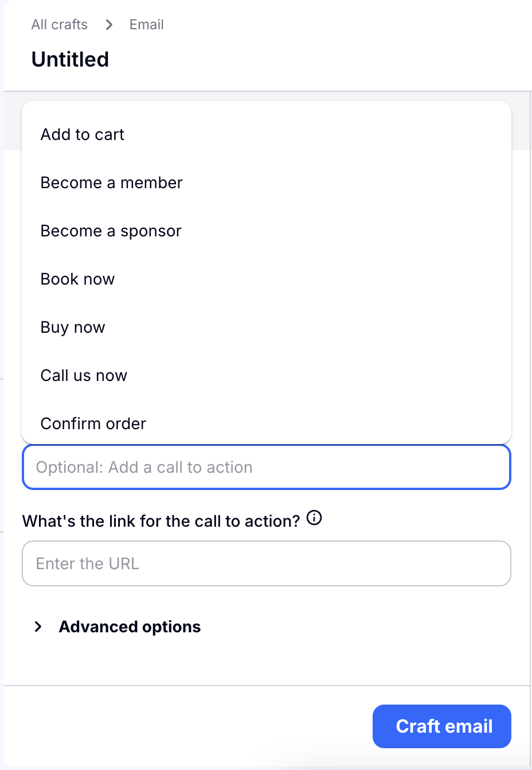Select Add to cart option
This screenshot has width=532, height=770.
pyautogui.click(x=83, y=134)
